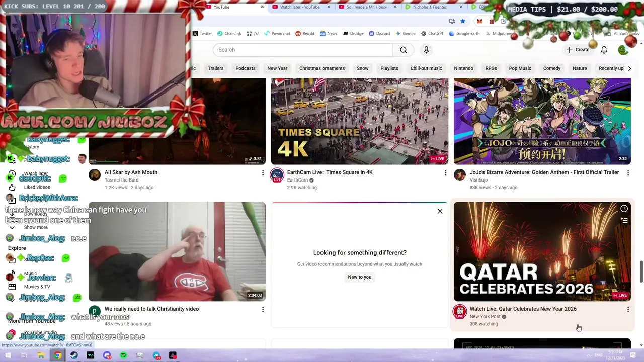Open Drudge bookmark
Image resolution: width=644 pixels, height=362 pixels.
(x=353, y=34)
